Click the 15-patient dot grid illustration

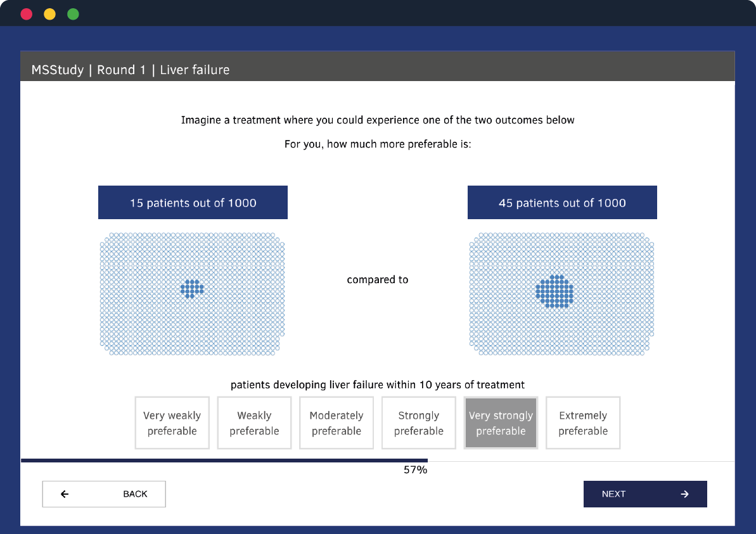[193, 294]
